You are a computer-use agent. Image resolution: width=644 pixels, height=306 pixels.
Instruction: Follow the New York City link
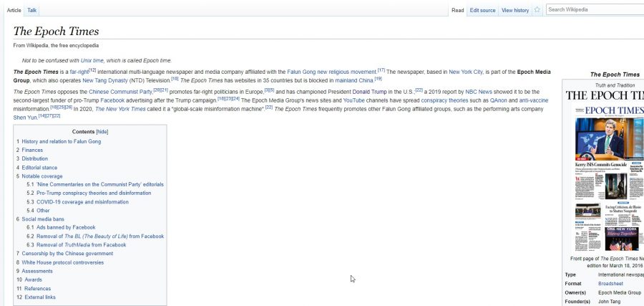coord(466,72)
